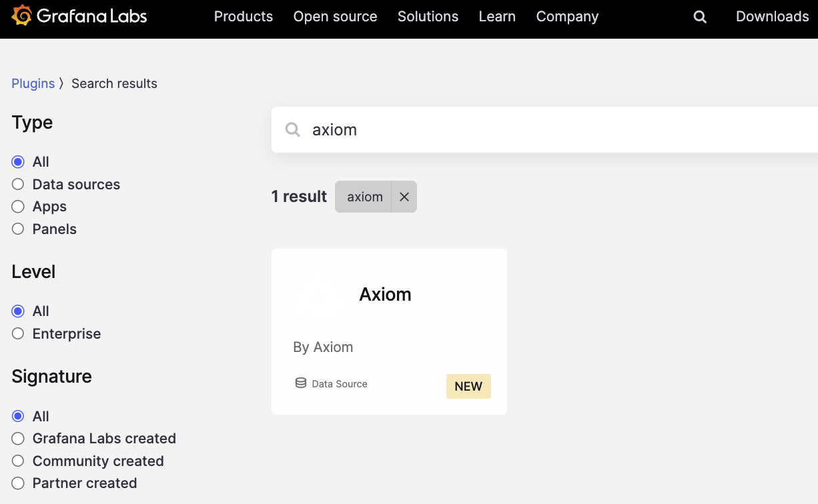Image resolution: width=818 pixels, height=504 pixels.
Task: Click the axiom filter tag label
Action: pyautogui.click(x=365, y=197)
